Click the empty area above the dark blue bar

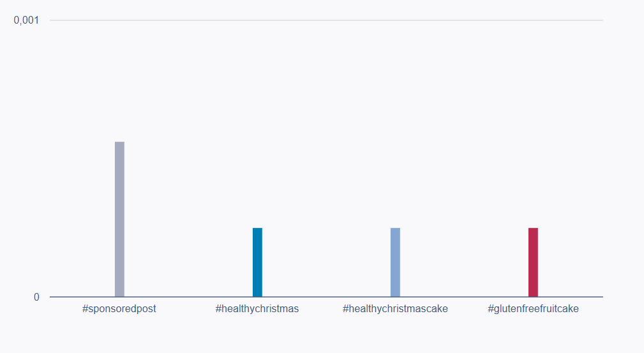(x=257, y=160)
